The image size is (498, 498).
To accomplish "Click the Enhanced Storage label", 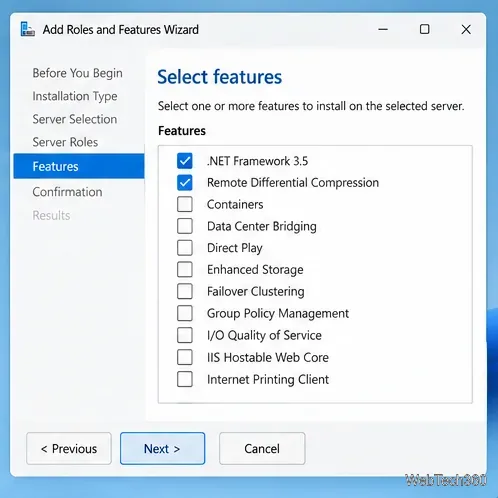I will [x=255, y=270].
